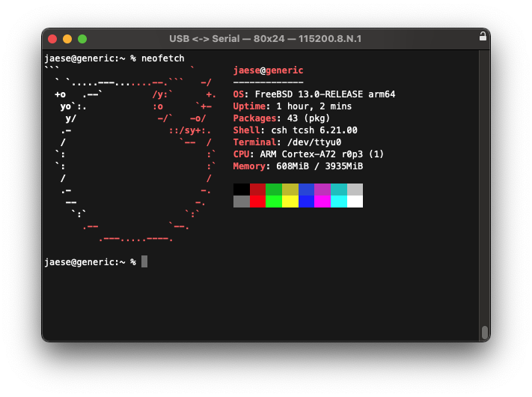Click the teal cyan color block

(339, 190)
